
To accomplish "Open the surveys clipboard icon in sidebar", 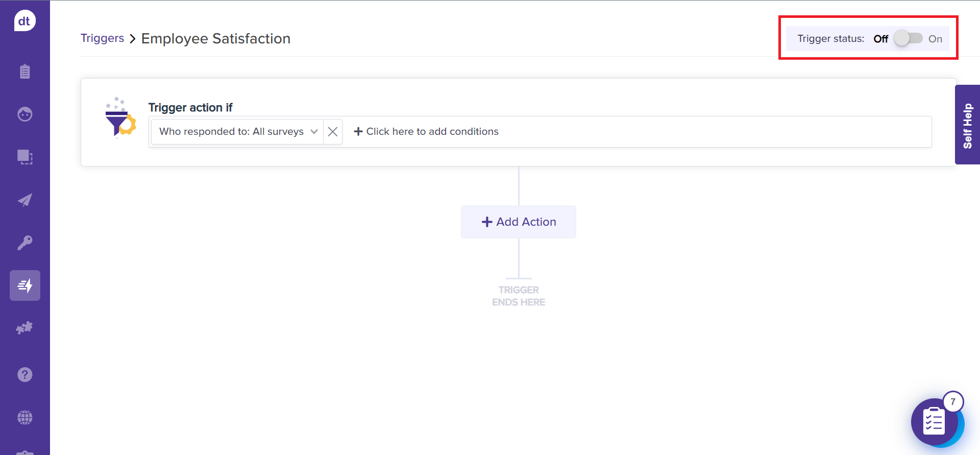I will [x=24, y=71].
